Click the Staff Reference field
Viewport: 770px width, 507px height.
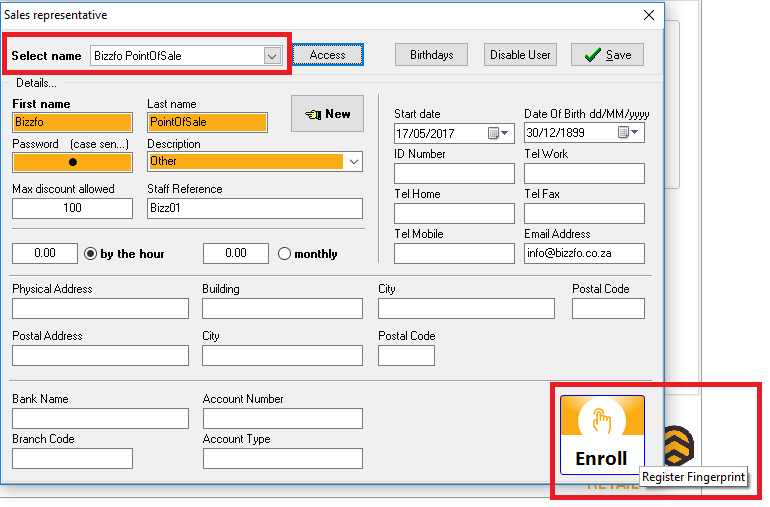[x=254, y=208]
